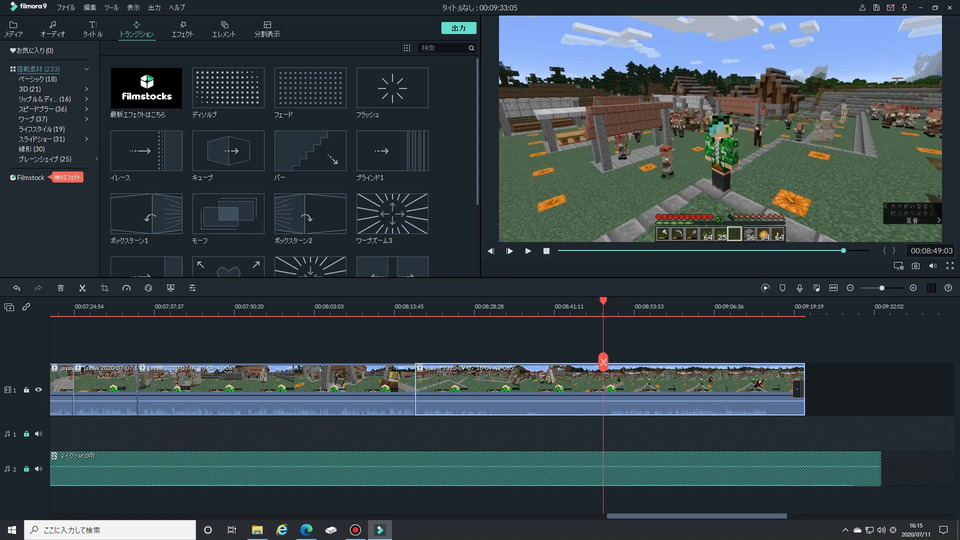This screenshot has width=960, height=540.
Task: Toggle the eye visibility on video track 1
Action: point(39,389)
